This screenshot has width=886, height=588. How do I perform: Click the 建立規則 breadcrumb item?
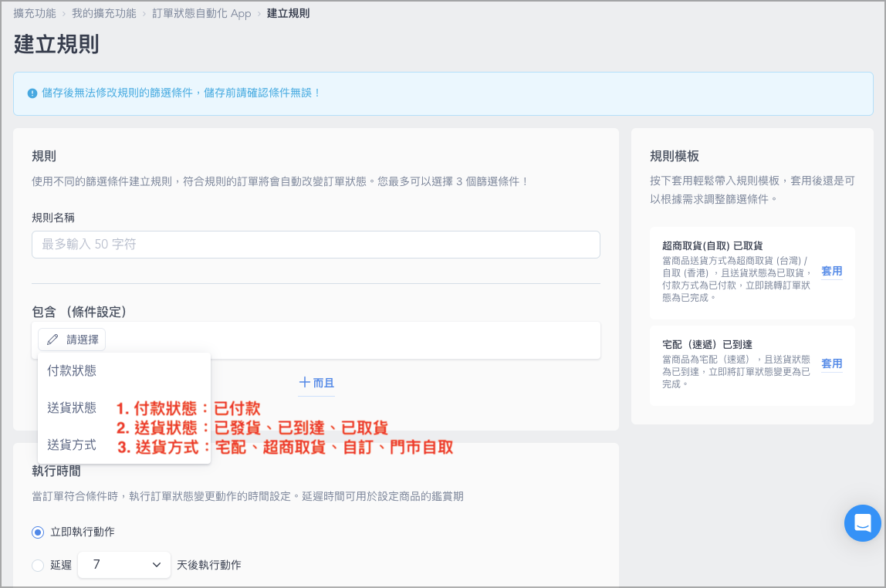coord(288,14)
